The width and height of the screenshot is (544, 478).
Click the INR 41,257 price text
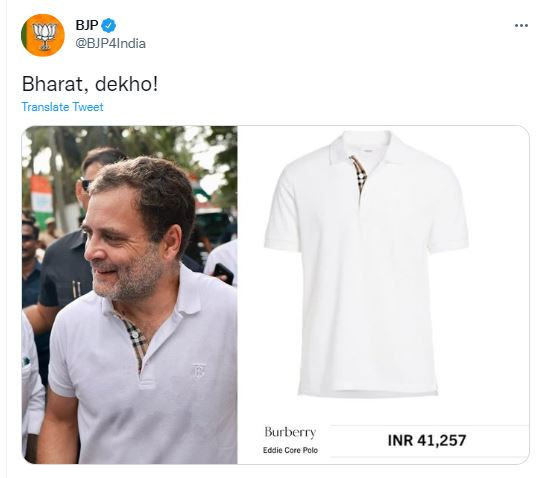coord(427,441)
